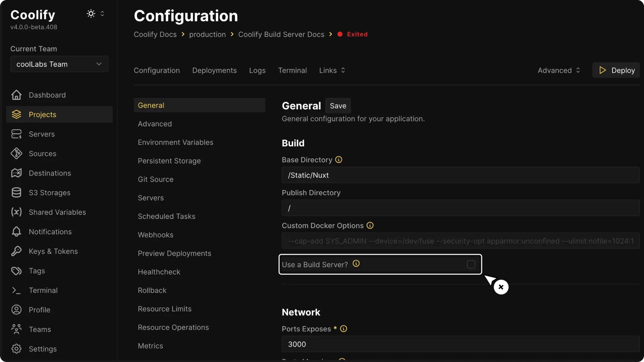Expand the Advanced dropdown
This screenshot has height=362, width=644.
click(x=559, y=70)
